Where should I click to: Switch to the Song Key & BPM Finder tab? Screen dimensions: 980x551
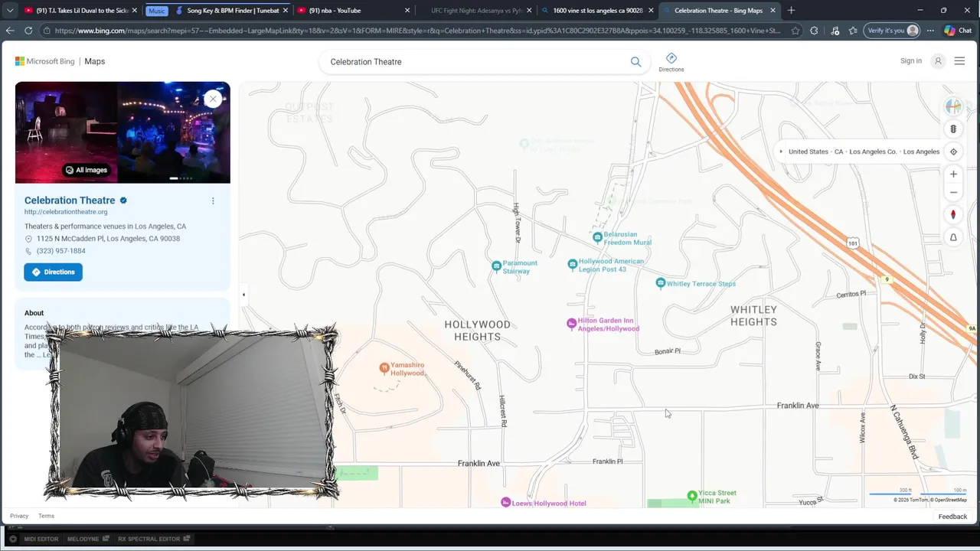(232, 11)
